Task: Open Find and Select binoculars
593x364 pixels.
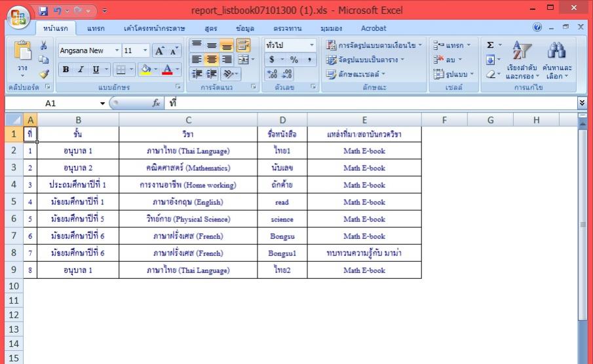Action: tap(557, 60)
